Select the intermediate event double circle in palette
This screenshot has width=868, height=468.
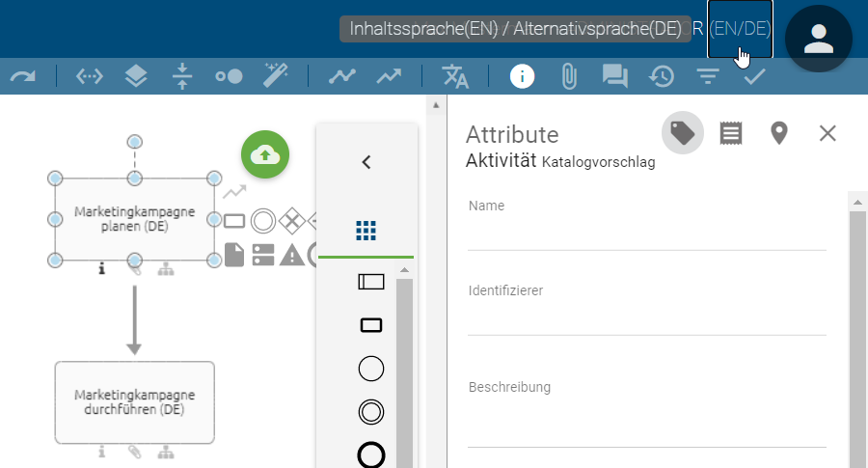pos(371,412)
